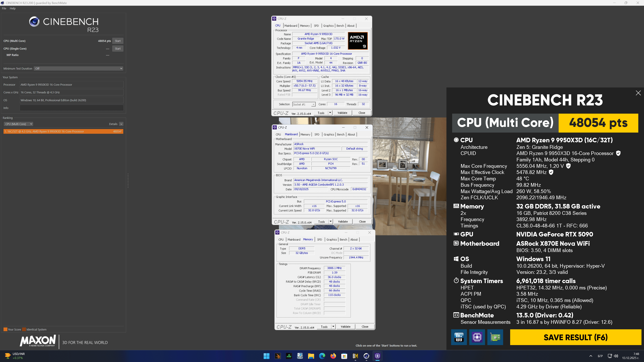Screen dimensions: 644x362
Task: Open 3DMark from the taskbar
Action: tap(278, 356)
